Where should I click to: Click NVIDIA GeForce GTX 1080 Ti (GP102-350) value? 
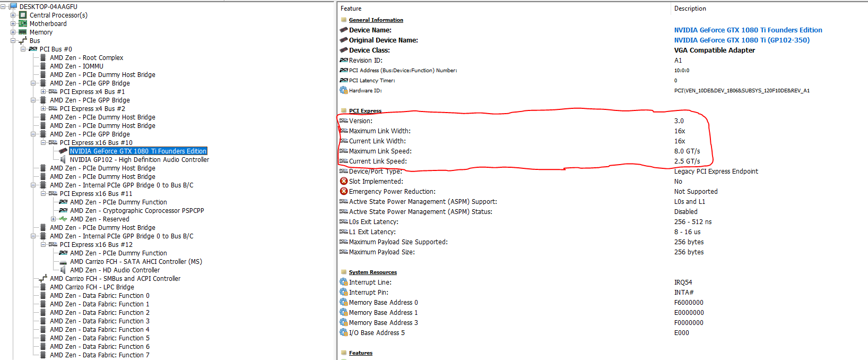tap(742, 40)
